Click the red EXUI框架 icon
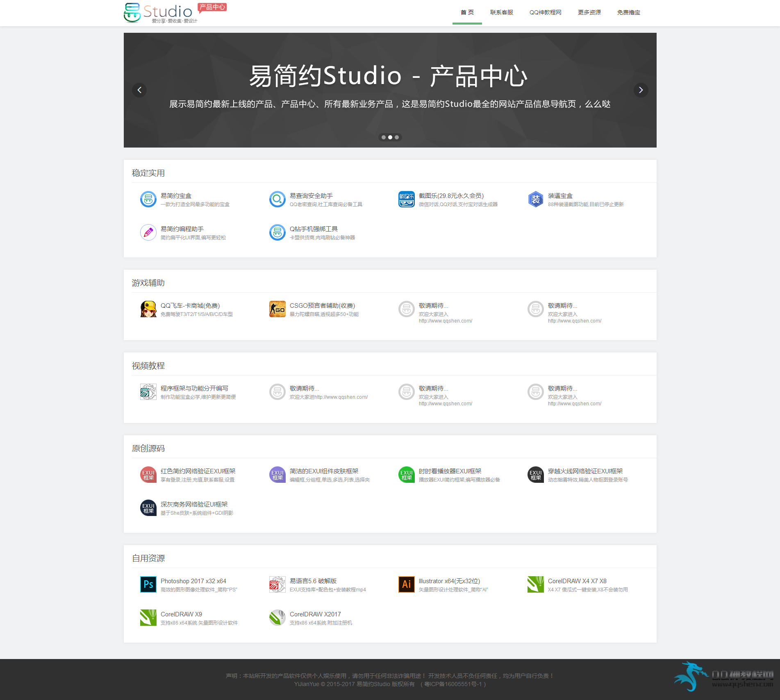This screenshot has width=780, height=700. (x=148, y=475)
